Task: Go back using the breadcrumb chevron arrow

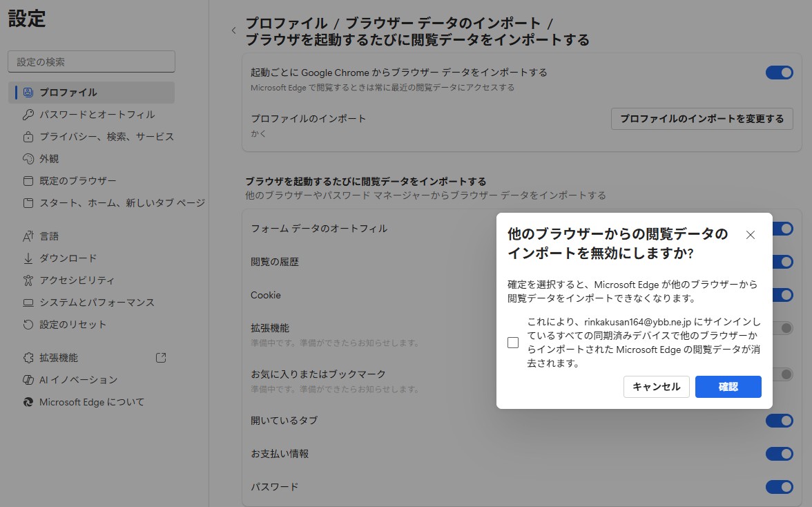Action: pyautogui.click(x=233, y=30)
